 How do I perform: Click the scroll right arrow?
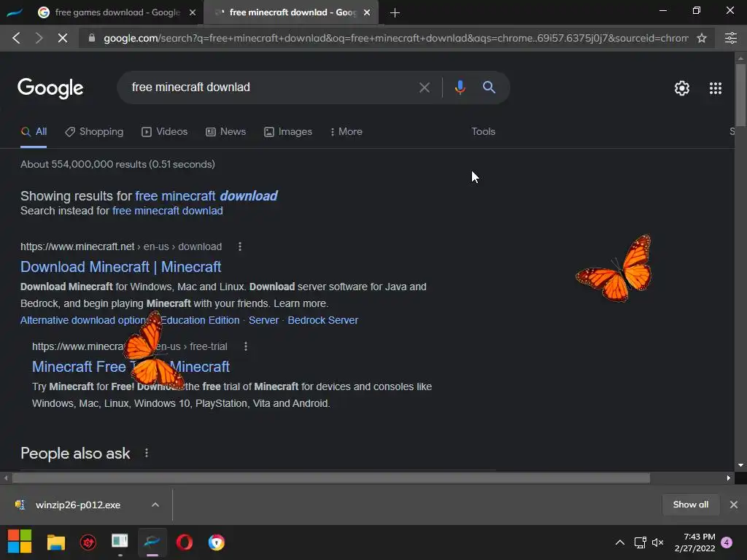(x=729, y=478)
